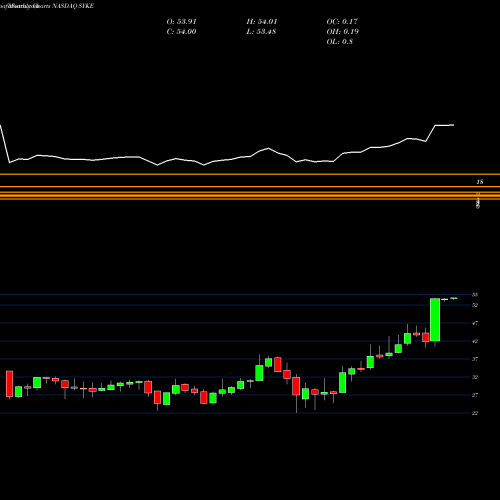Click the '27' price axis label
The image size is (500, 500).
pos(475,395)
